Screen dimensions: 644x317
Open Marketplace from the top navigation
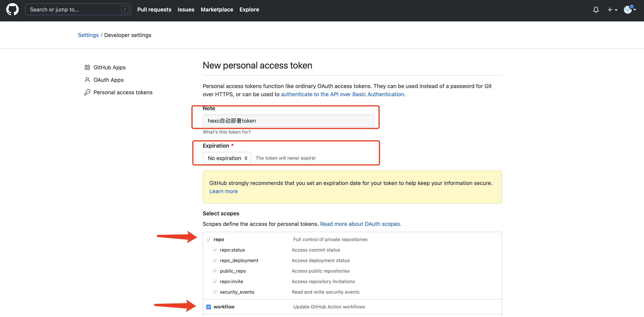(x=217, y=10)
